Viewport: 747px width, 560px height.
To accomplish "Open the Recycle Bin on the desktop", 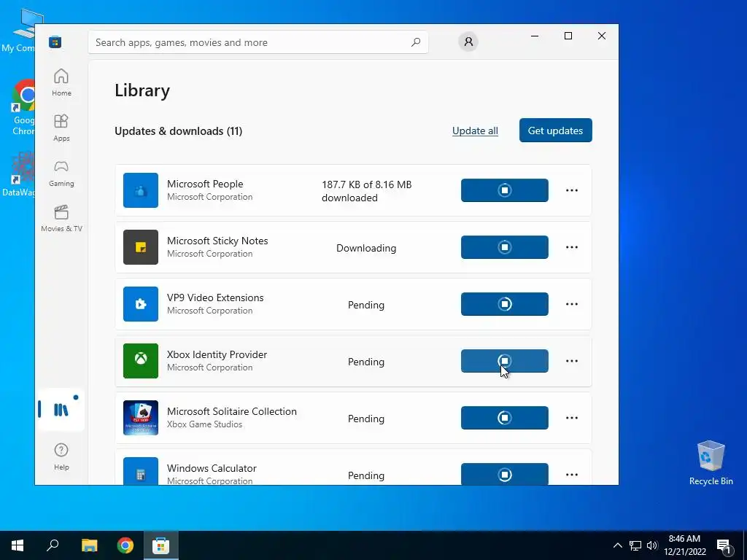I will coord(711,463).
